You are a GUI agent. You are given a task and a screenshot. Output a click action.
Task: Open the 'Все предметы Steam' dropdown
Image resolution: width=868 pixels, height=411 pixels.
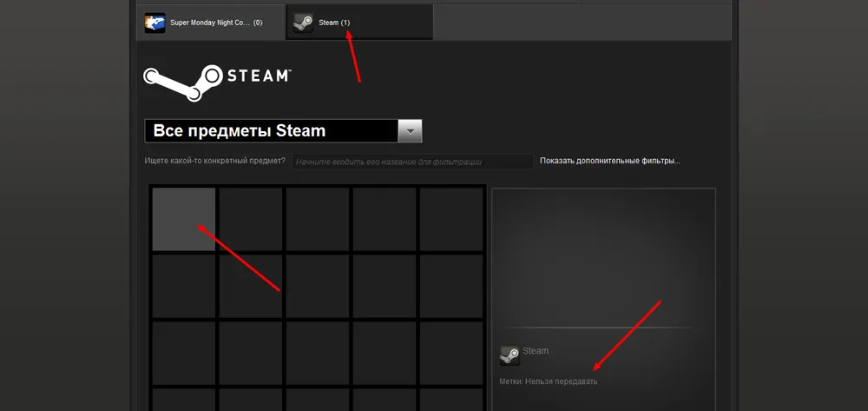click(x=283, y=130)
